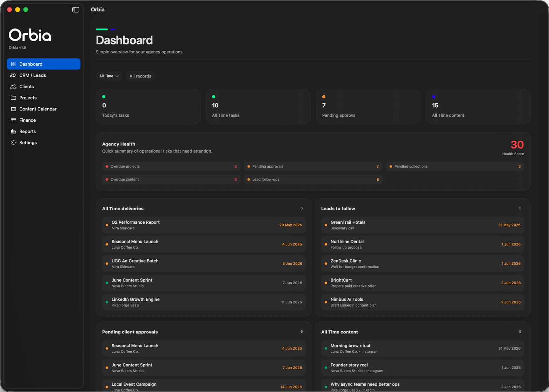Viewport: 549px width, 392px height.
Task: Open Dashboard in the sidebar
Action: pos(44,64)
